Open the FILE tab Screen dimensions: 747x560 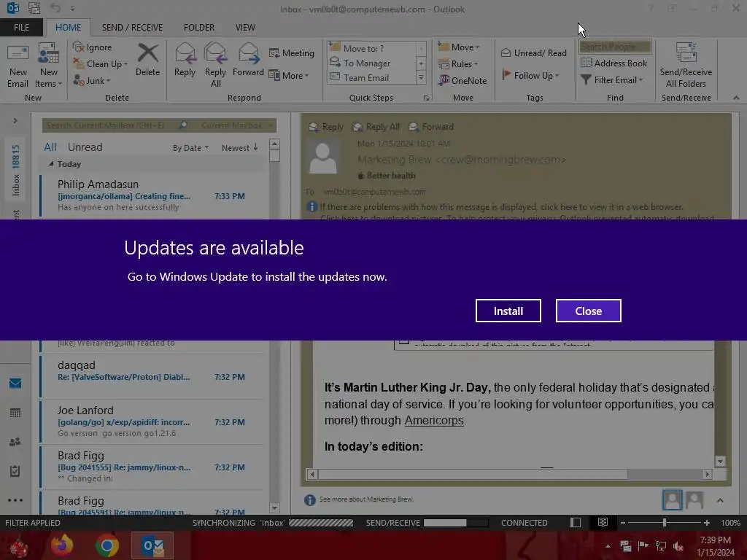[21, 28]
